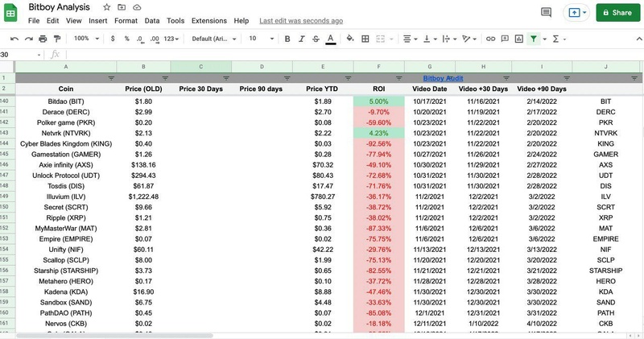Click the green Share button
Screen dimensions: 644x339
pos(617,13)
